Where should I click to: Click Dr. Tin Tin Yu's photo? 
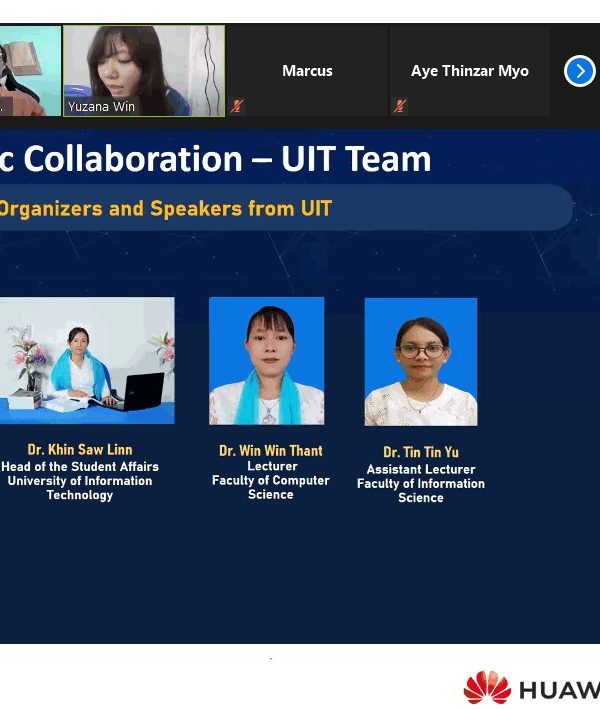420,361
